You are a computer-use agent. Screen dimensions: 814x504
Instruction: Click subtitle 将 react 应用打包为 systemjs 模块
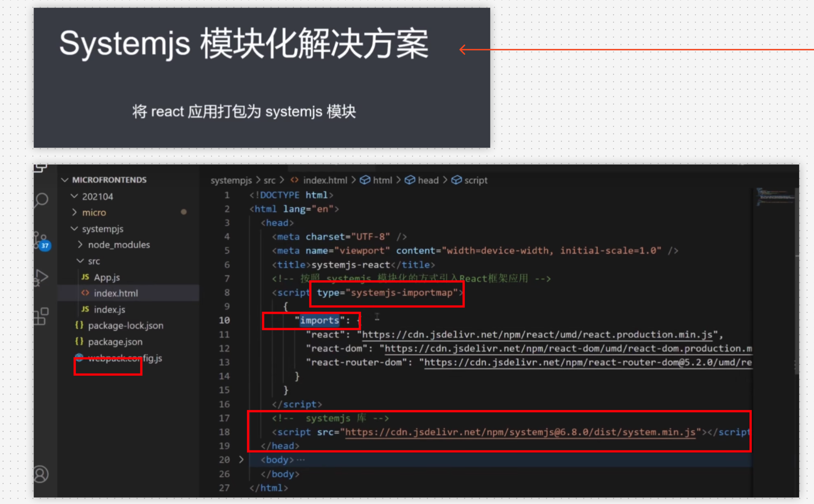(x=244, y=112)
